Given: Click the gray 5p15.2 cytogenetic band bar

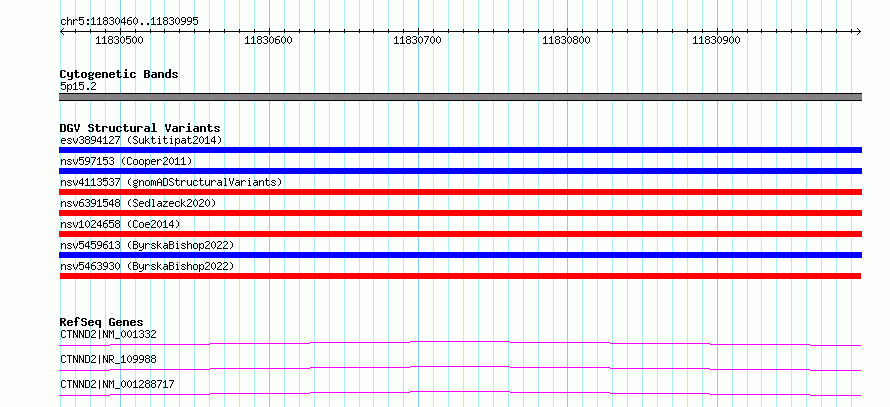Looking at the screenshot, I should coord(460,97).
